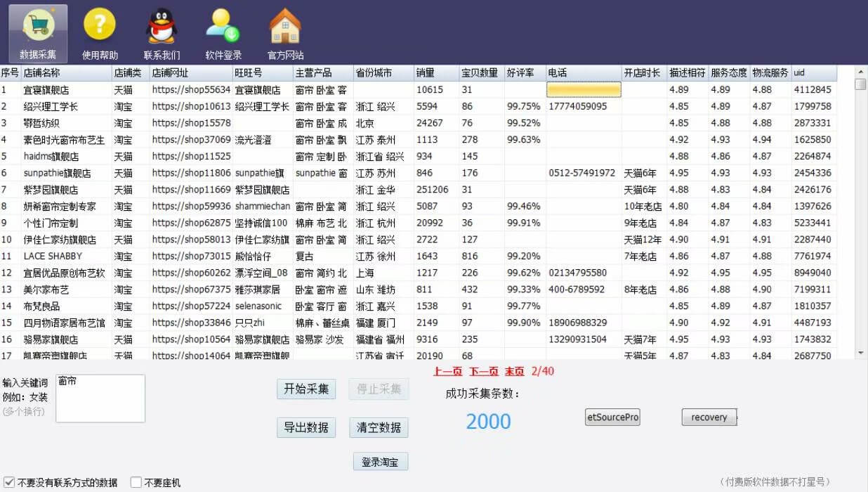Screen dimensions: 868x492
Task: Click the 99.90% rating cell
Action: point(524,323)
